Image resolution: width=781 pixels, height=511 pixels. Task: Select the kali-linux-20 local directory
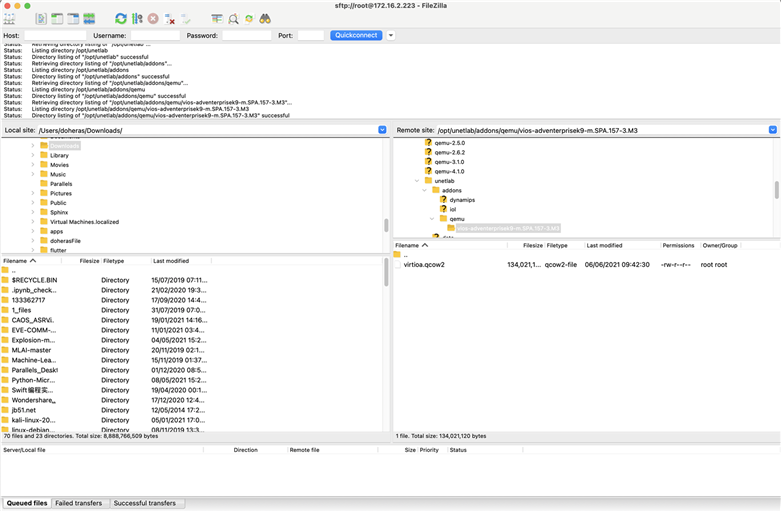[33, 420]
